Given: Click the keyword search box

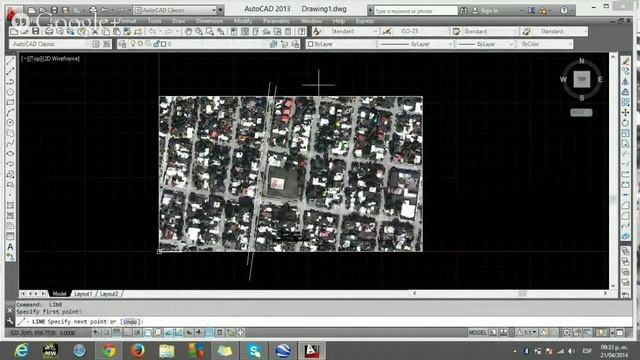Looking at the screenshot, I should pyautogui.click(x=416, y=11).
